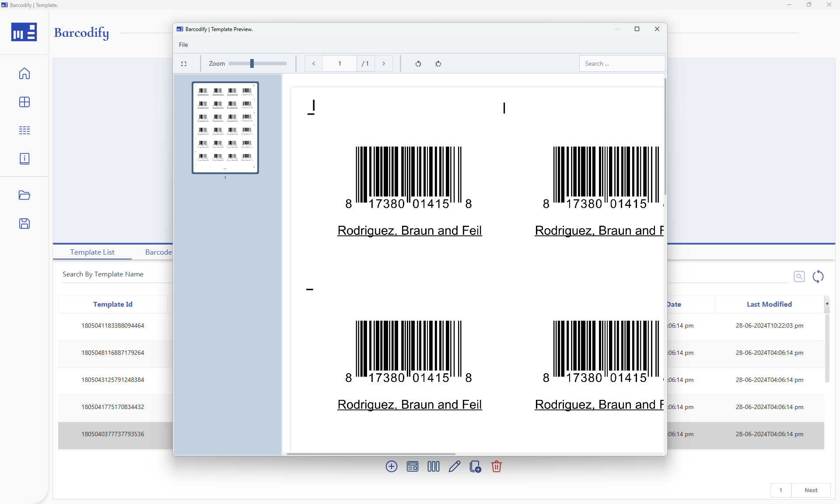Duplicate the template using the copy icon
The image size is (840, 504).
click(x=475, y=466)
